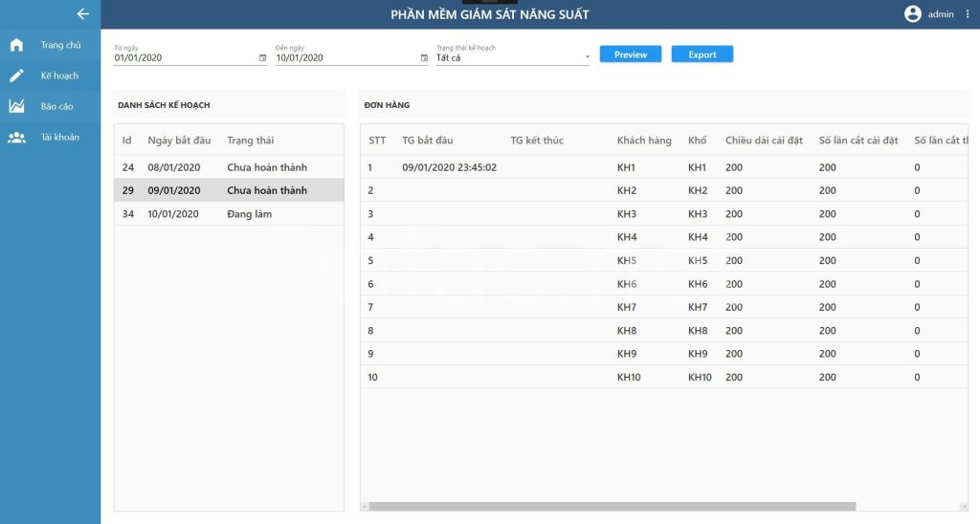
Task: Click the Tài khoản people icon
Action: (x=16, y=137)
